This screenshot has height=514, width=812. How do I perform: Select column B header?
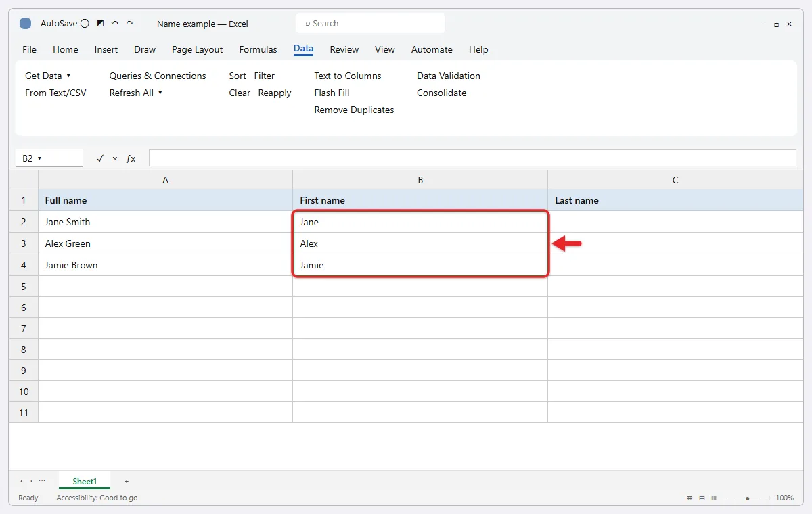pos(420,180)
